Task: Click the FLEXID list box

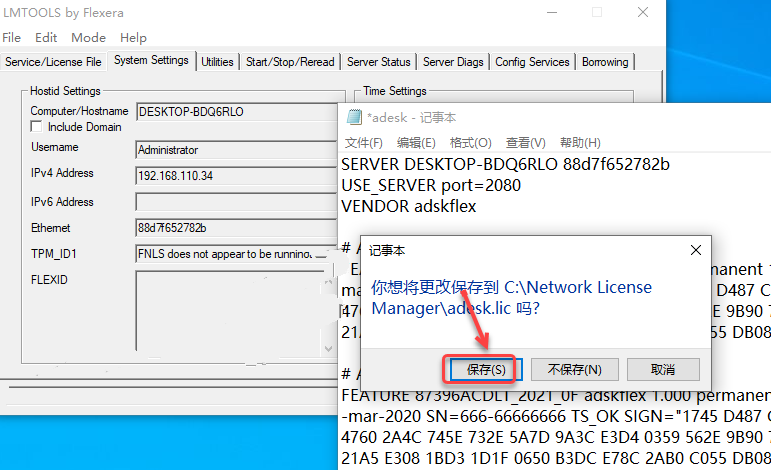Action: pyautogui.click(x=230, y=312)
